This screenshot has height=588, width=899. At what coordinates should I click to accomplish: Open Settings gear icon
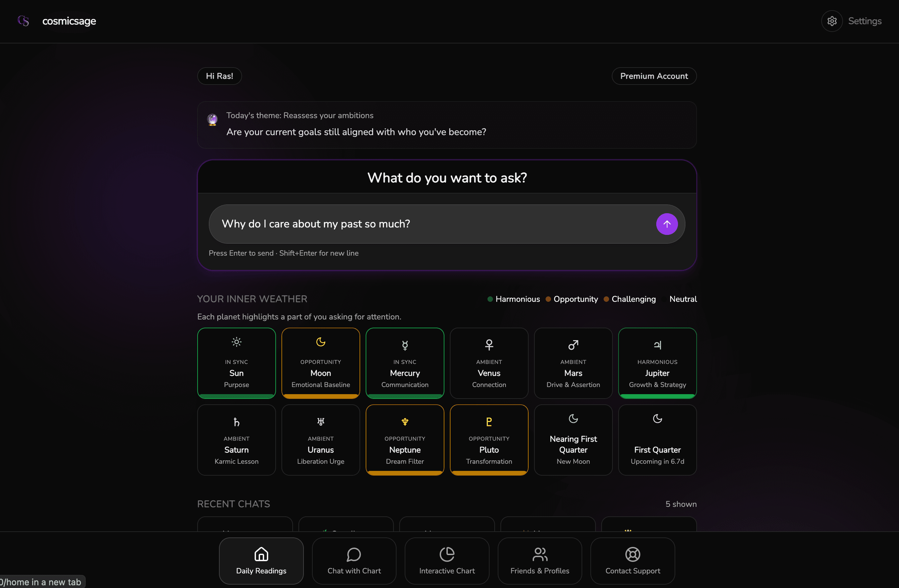point(832,21)
